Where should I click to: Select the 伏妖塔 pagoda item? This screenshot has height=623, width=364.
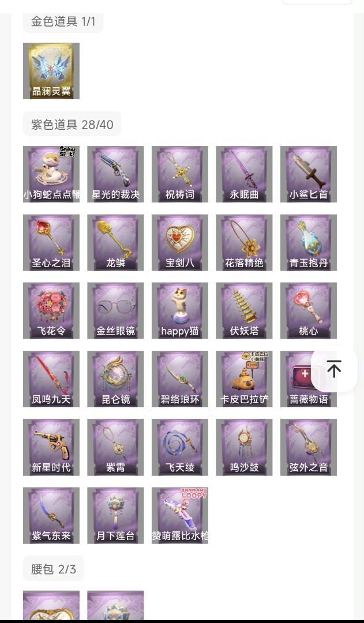[245, 311]
